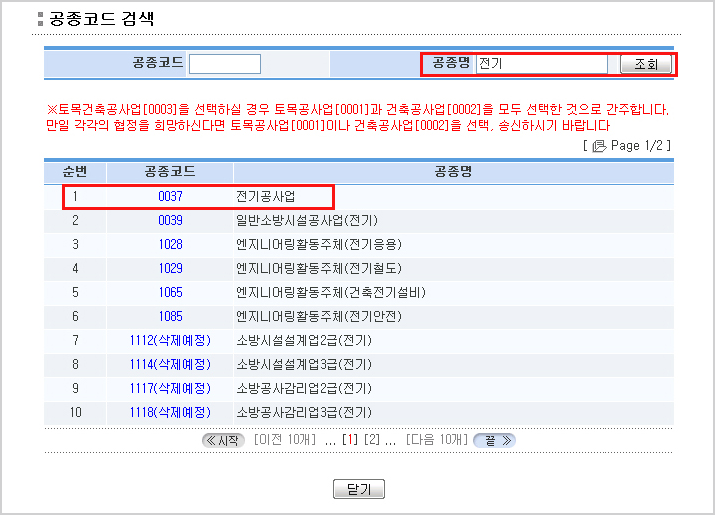The image size is (715, 515).
Task: Go to page 2 in pagination
Action: coord(372,440)
